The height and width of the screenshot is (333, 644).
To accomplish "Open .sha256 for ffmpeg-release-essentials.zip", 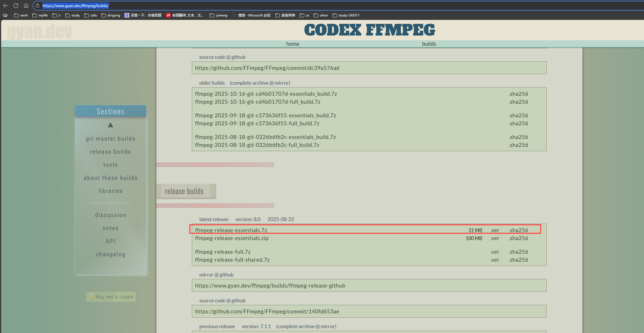I will (x=518, y=238).
